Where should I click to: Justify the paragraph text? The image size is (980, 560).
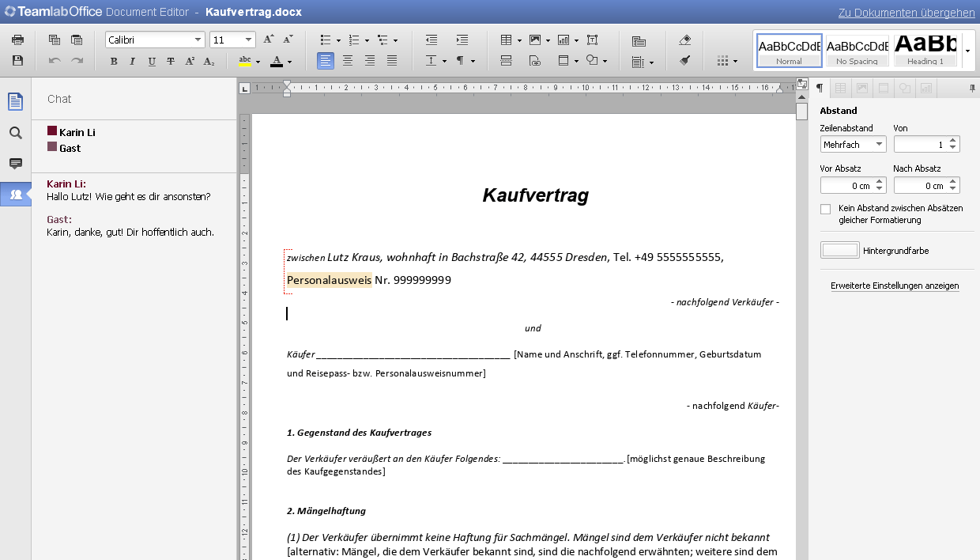(x=392, y=61)
